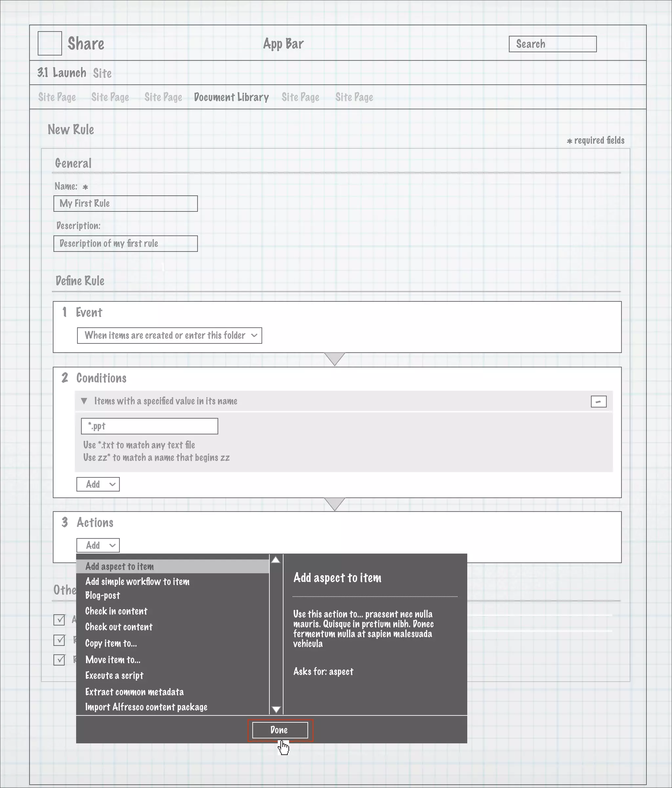Select 'Add simple workflow to item'
The image size is (672, 788).
pos(137,581)
